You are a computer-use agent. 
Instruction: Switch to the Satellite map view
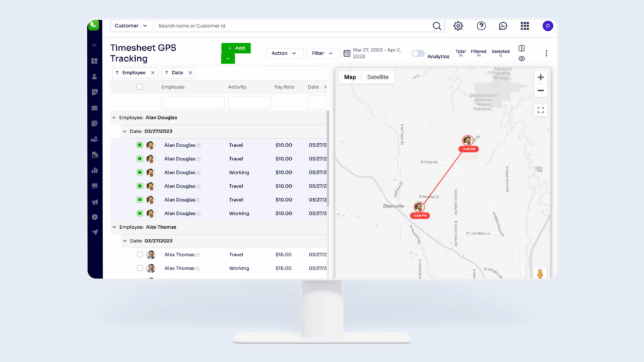377,77
